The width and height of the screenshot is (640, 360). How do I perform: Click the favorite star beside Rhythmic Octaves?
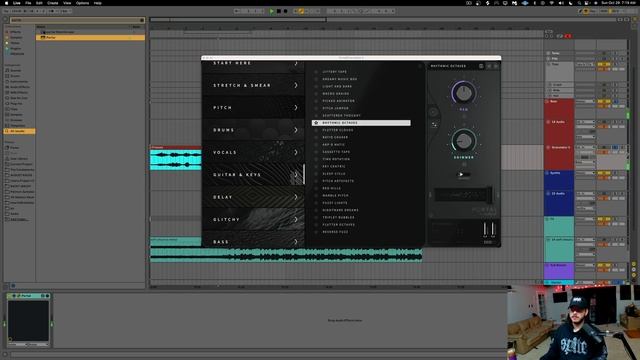pyautogui.click(x=316, y=123)
